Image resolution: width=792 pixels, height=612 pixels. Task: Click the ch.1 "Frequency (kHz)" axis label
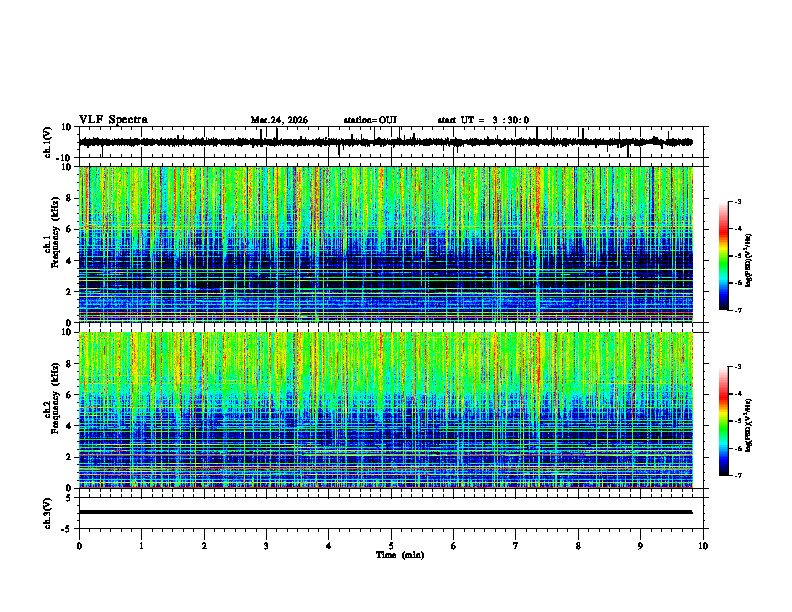pyautogui.click(x=55, y=232)
